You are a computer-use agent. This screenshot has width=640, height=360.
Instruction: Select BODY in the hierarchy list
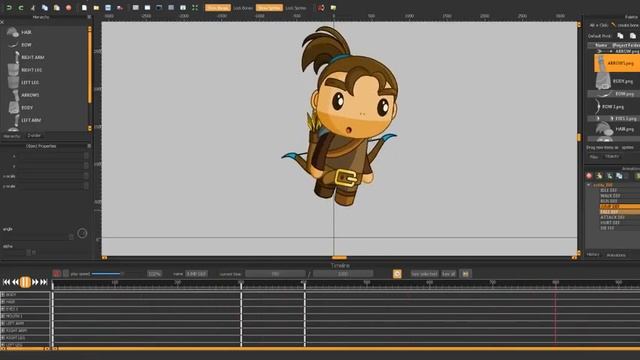click(27, 108)
